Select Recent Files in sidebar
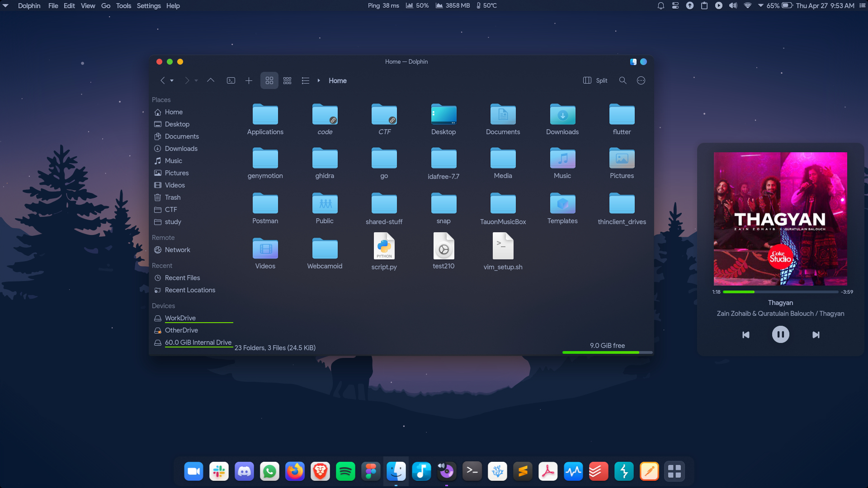Viewport: 868px width, 488px height. 182,278
